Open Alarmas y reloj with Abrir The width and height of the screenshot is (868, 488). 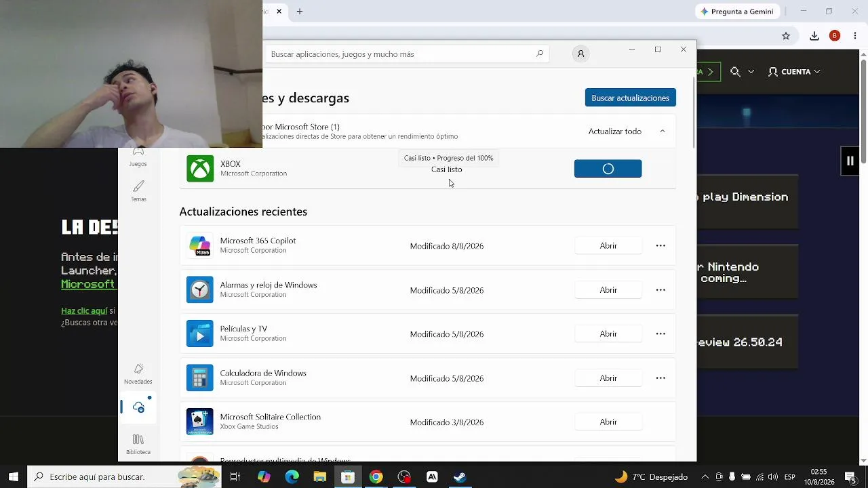point(608,290)
